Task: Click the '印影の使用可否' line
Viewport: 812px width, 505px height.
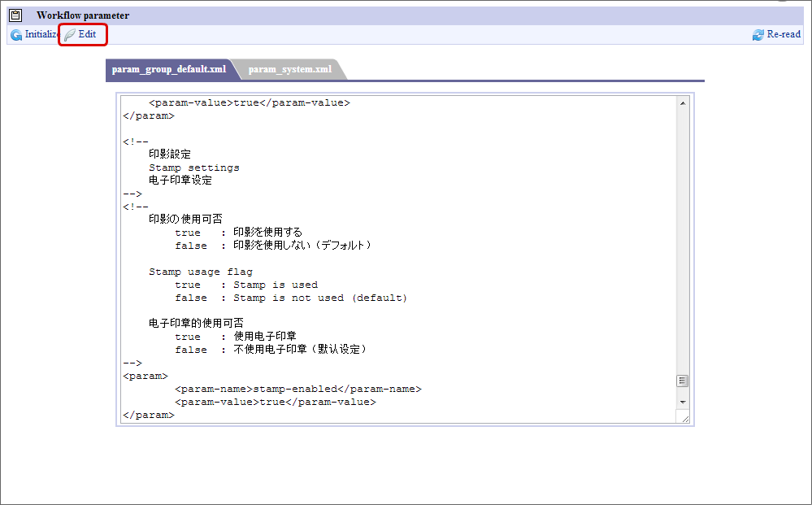Action: pyautogui.click(x=185, y=219)
